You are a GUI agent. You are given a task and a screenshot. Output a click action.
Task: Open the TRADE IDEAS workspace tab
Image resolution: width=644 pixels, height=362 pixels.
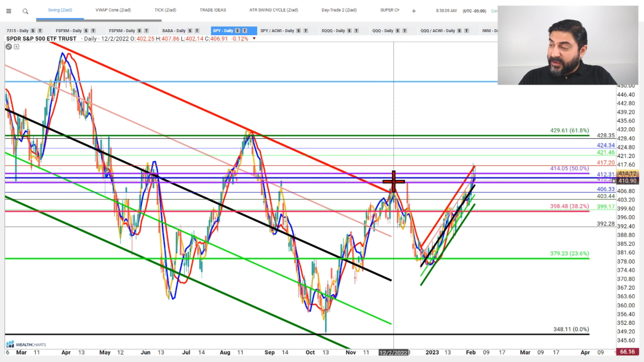(213, 10)
